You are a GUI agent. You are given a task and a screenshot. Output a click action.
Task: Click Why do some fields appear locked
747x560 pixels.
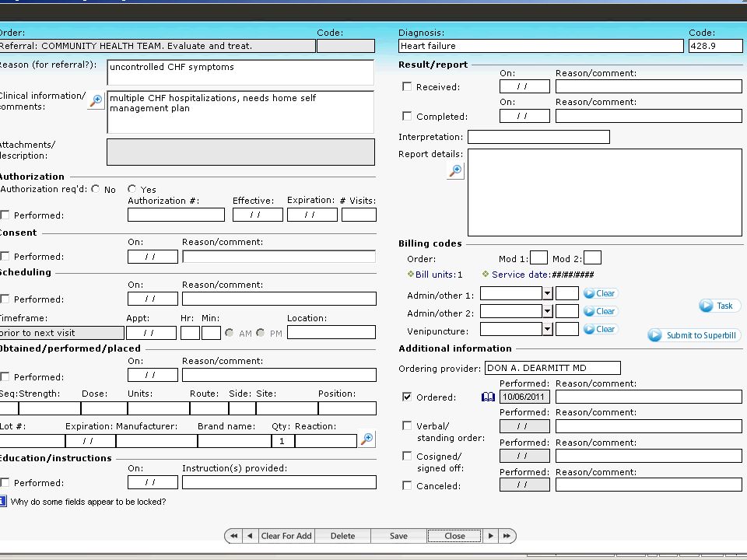tap(88, 502)
